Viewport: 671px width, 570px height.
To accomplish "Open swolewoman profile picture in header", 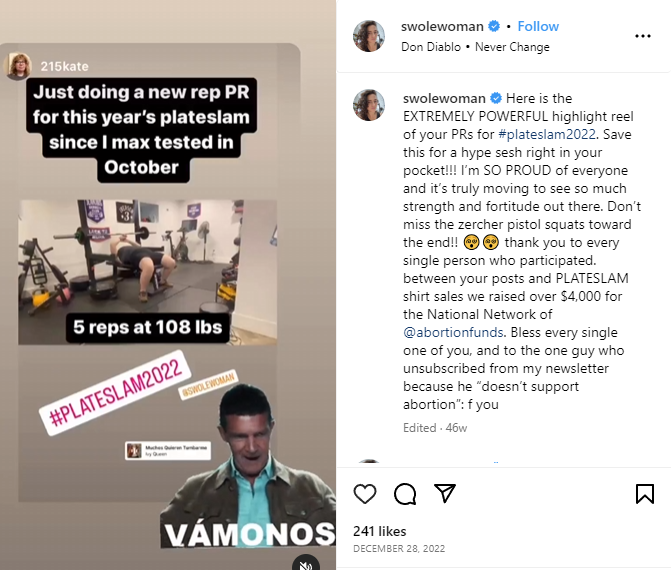I will tap(368, 36).
